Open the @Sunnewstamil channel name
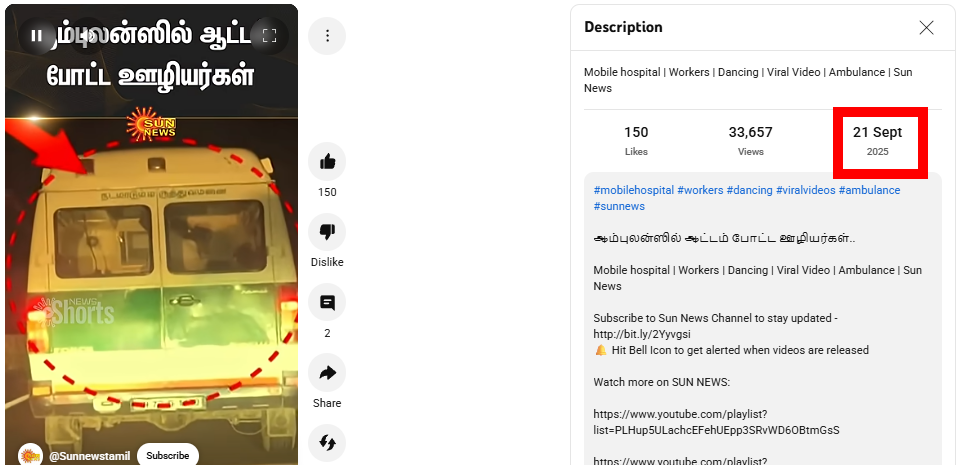 (x=90, y=456)
